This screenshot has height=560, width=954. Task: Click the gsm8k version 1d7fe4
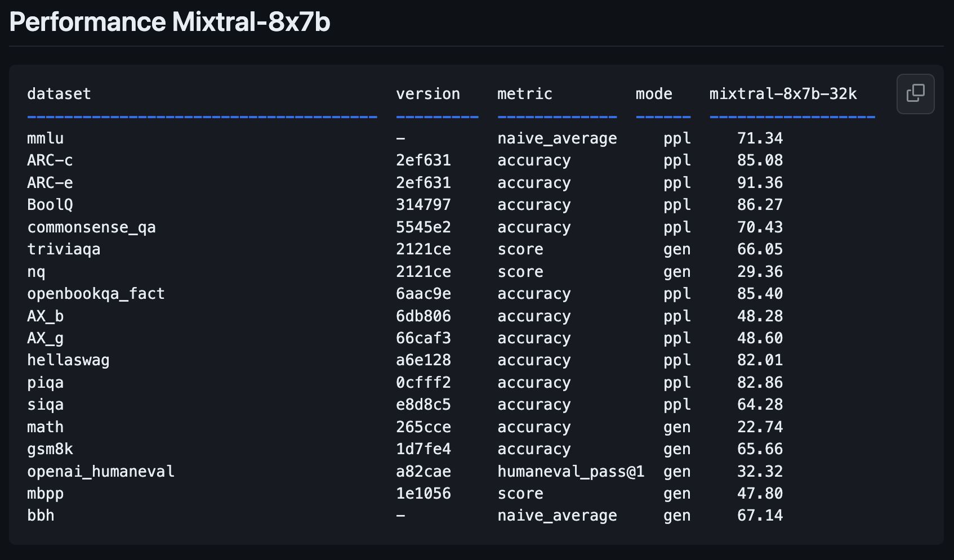coord(423,449)
